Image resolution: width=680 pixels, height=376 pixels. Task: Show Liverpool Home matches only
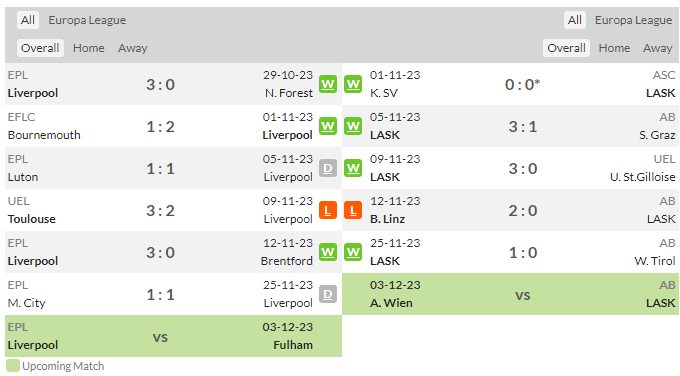tap(88, 48)
